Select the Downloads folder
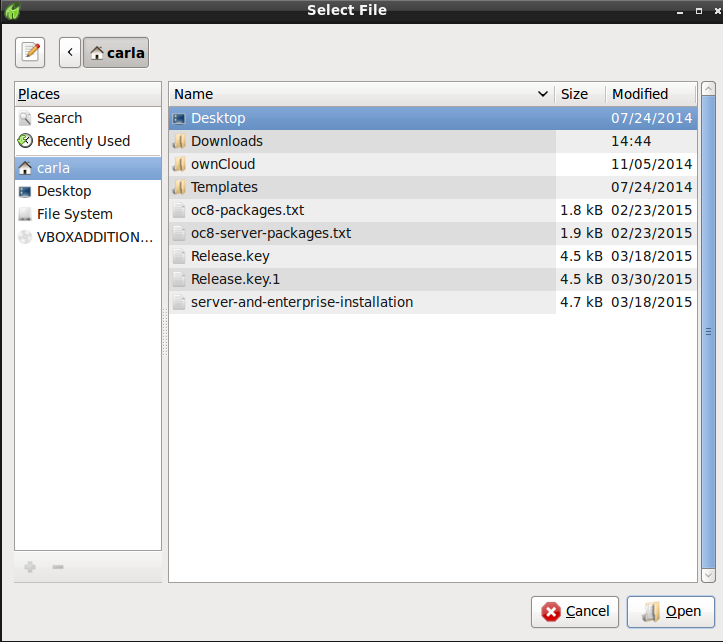 click(x=227, y=141)
